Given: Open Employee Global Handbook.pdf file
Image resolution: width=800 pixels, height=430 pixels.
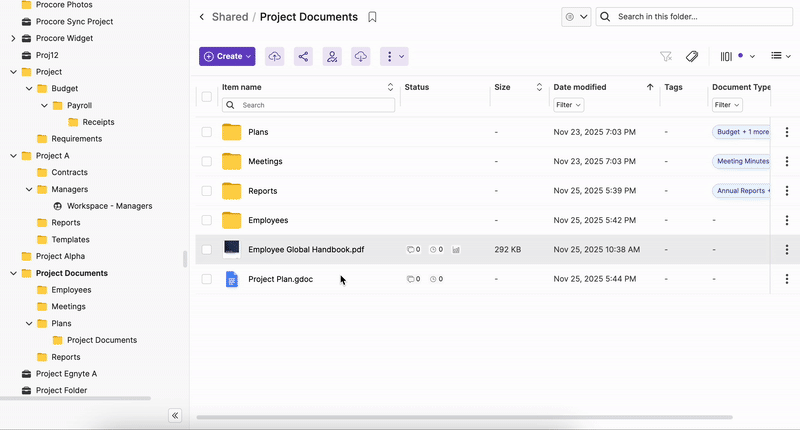Looking at the screenshot, I should pyautogui.click(x=306, y=249).
